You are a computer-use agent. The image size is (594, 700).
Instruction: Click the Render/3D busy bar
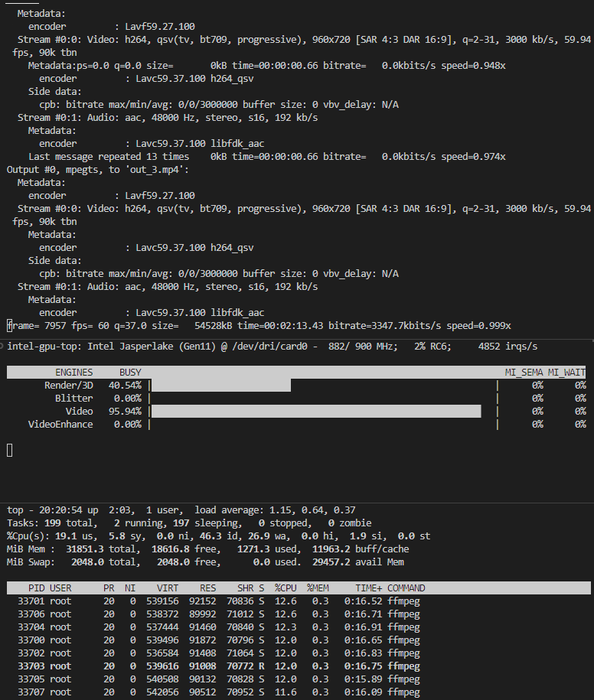pos(221,386)
